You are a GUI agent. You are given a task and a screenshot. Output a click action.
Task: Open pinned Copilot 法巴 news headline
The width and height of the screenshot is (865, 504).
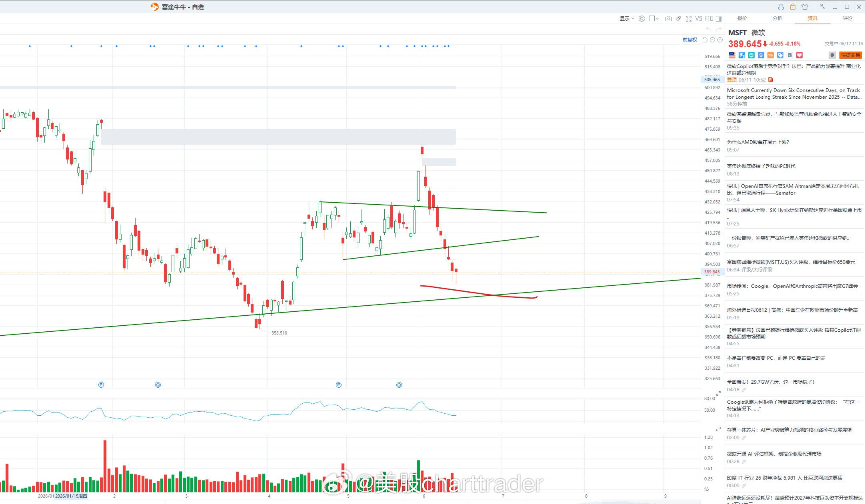pyautogui.click(x=794, y=70)
